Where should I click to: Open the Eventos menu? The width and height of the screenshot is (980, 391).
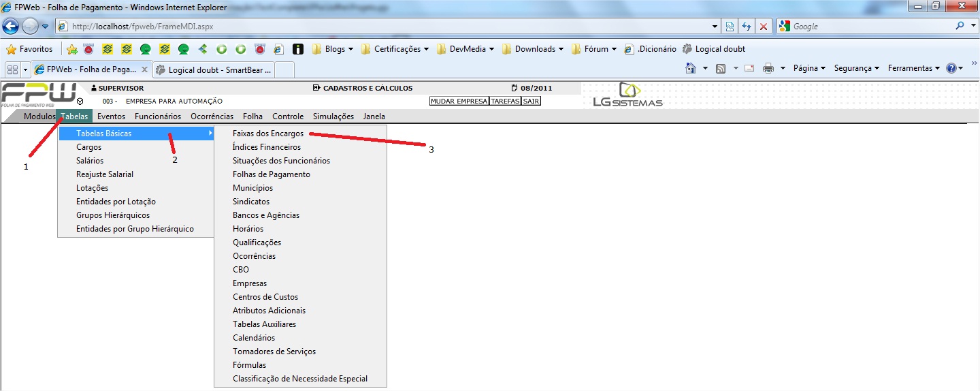tap(111, 116)
